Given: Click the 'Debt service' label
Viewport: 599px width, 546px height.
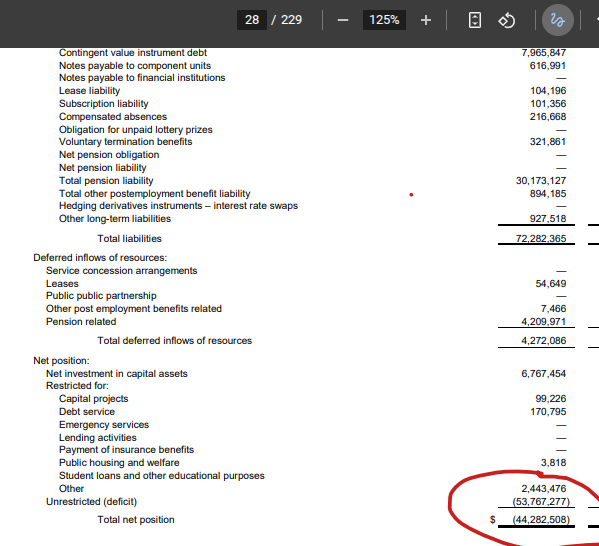Looking at the screenshot, I should 87,412.
